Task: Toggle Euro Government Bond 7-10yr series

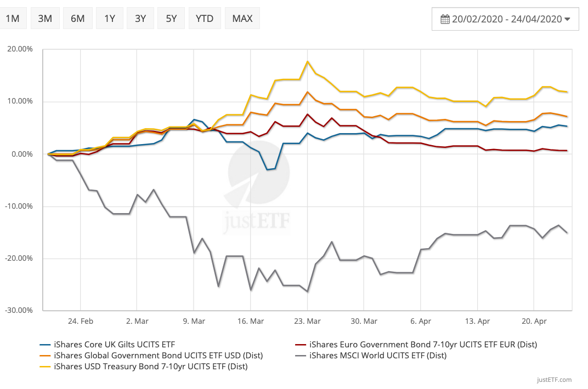Action: (x=423, y=345)
